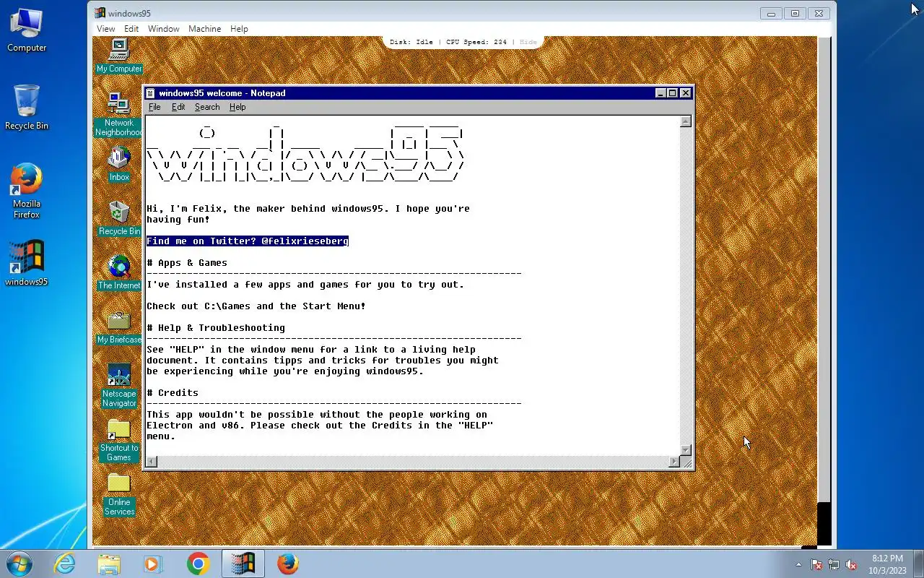
Task: Launch The Internet icon
Action: [x=119, y=272]
